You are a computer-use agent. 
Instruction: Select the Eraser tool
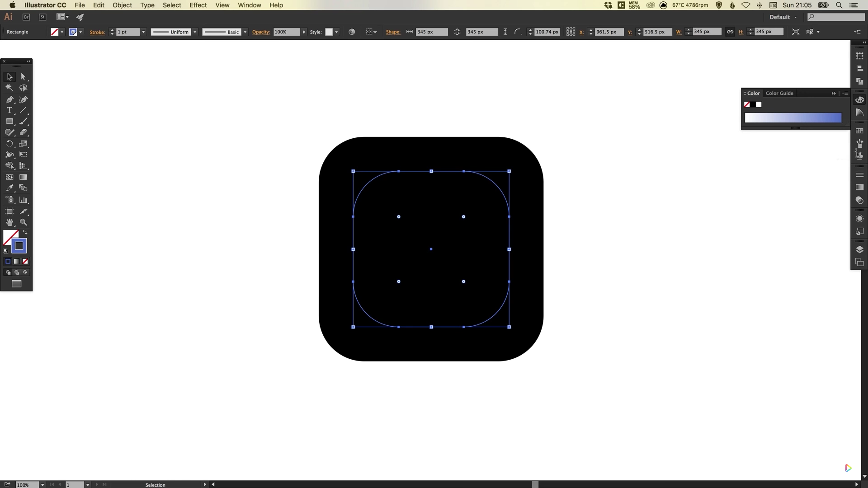(x=24, y=132)
